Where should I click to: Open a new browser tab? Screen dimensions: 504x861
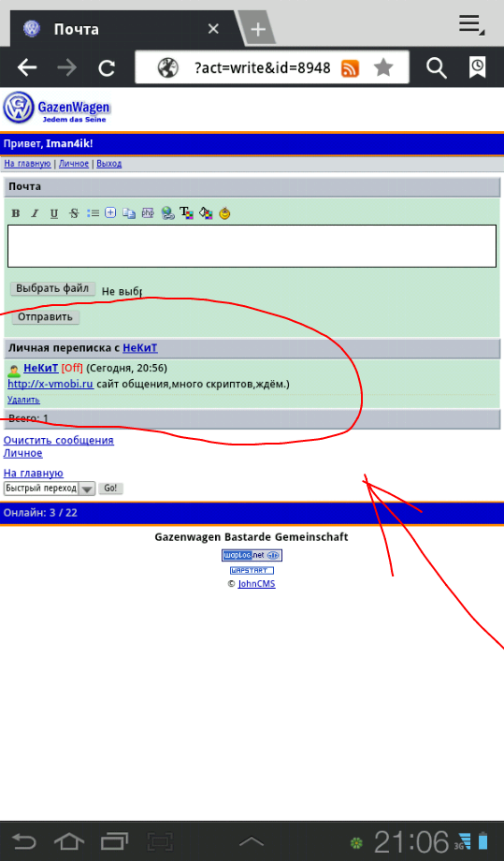point(258,29)
